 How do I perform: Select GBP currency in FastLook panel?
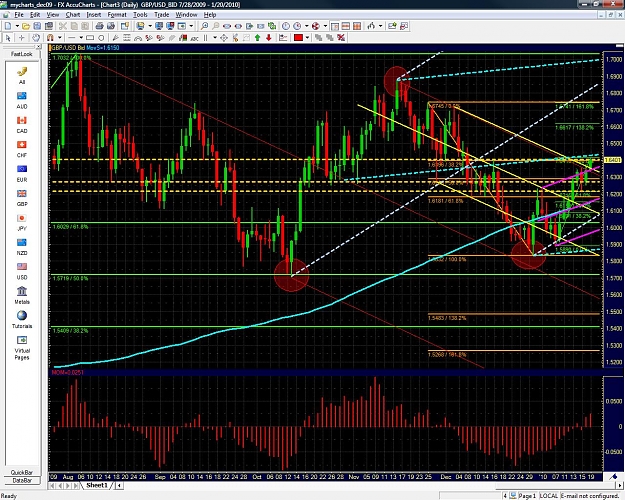(22, 197)
